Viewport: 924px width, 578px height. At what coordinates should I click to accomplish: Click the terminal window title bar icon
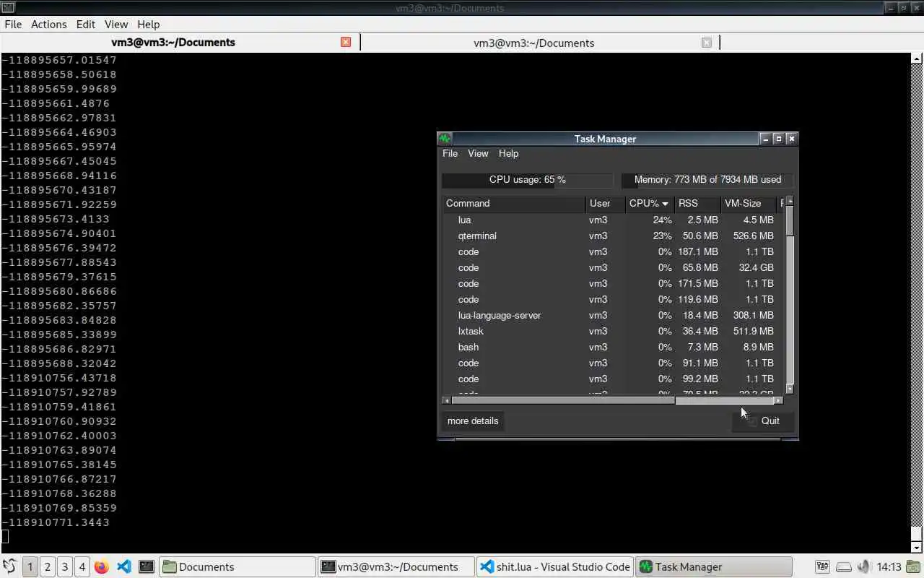(x=6, y=8)
